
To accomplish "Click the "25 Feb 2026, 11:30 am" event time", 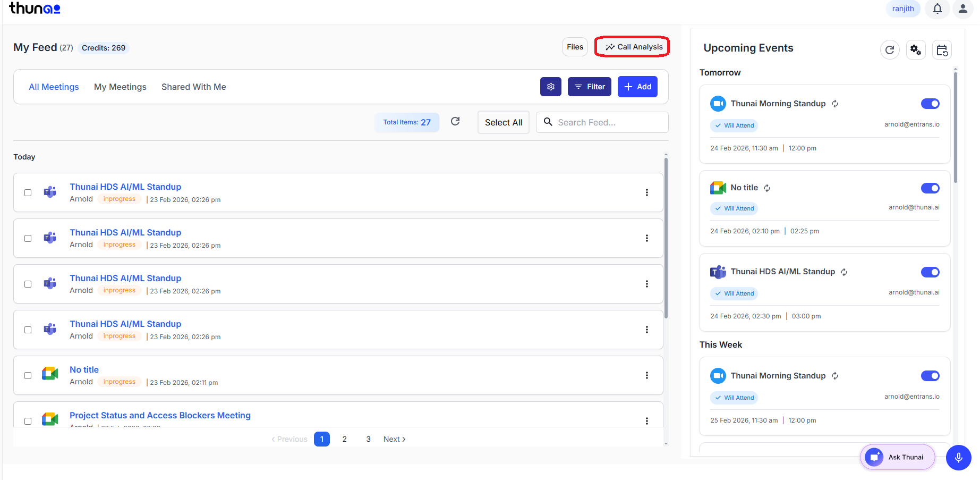I will click(744, 420).
